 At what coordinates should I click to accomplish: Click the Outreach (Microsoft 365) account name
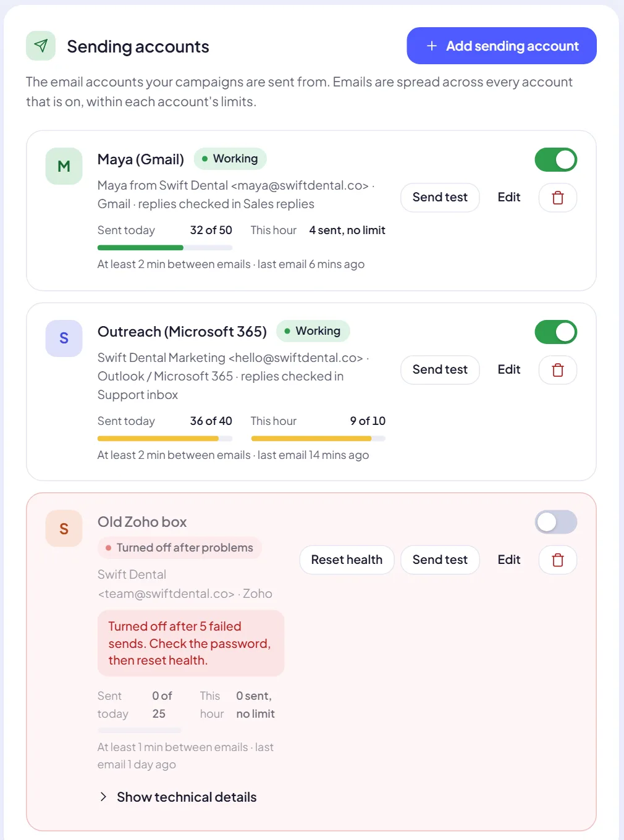point(182,332)
